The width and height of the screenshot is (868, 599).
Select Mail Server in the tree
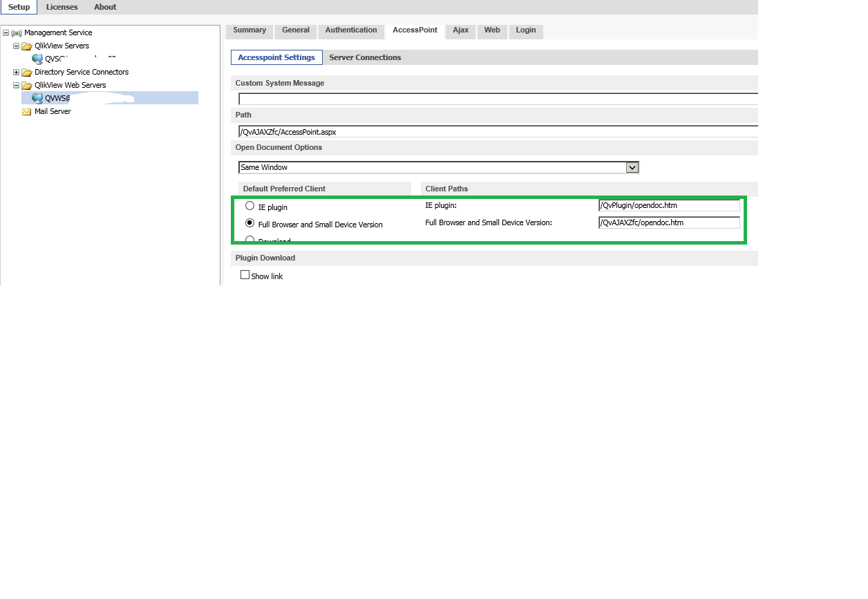click(x=53, y=111)
